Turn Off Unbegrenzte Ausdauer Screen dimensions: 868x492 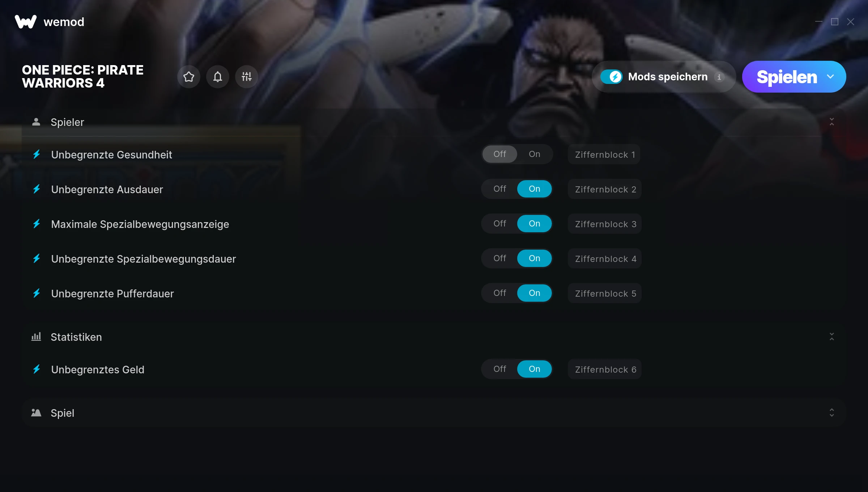500,189
